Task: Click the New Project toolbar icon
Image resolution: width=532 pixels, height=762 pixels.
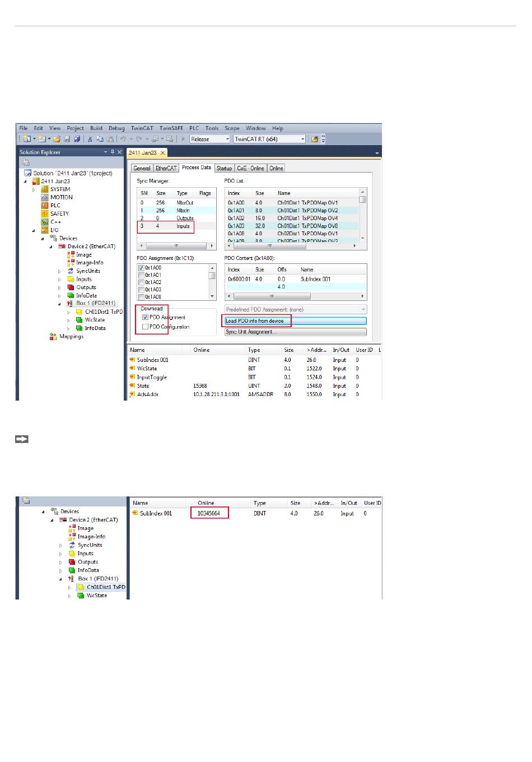Action: [27, 139]
